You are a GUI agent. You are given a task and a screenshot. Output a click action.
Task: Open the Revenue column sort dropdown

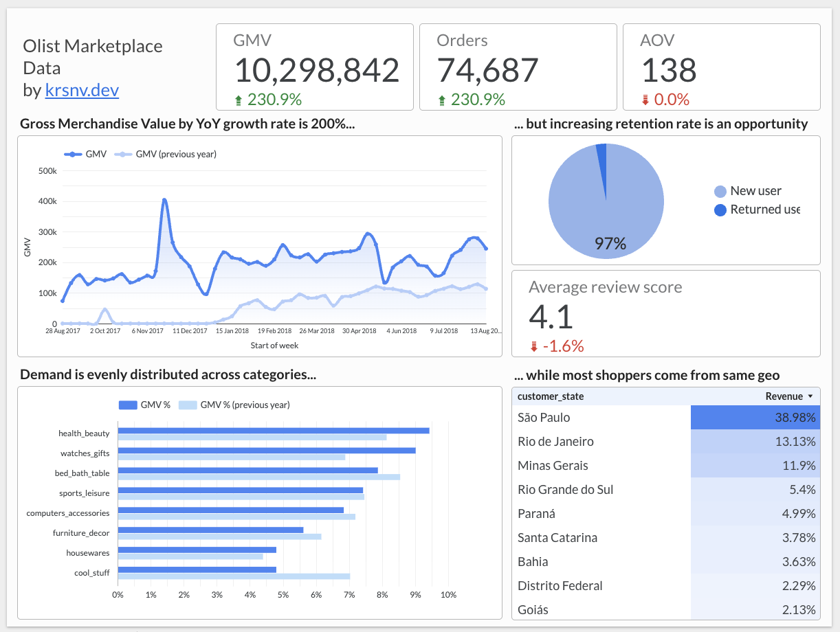(810, 397)
